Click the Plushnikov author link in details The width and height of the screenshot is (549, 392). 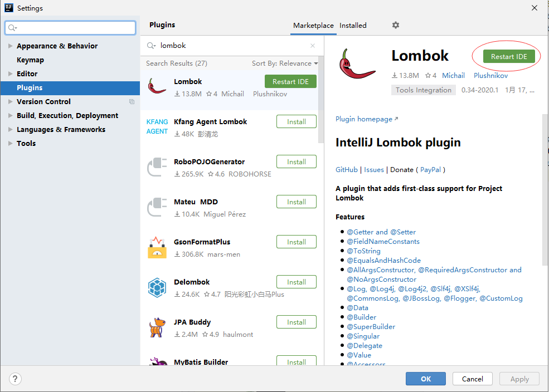(x=490, y=76)
